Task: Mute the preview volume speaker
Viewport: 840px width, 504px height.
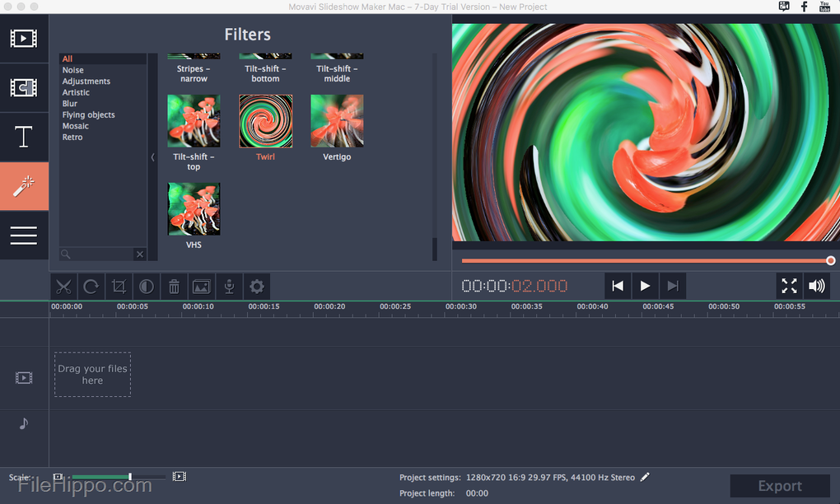Action: coord(816,286)
